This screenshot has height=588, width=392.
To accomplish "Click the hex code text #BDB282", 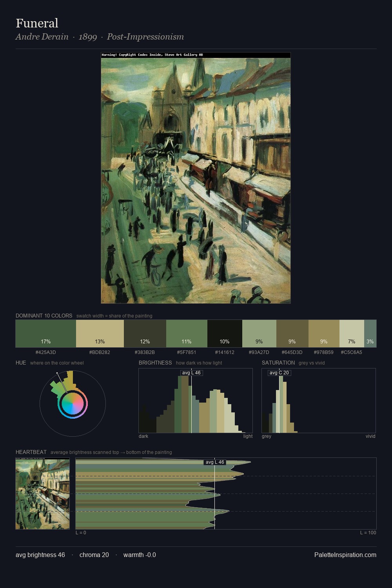I will (100, 352).
